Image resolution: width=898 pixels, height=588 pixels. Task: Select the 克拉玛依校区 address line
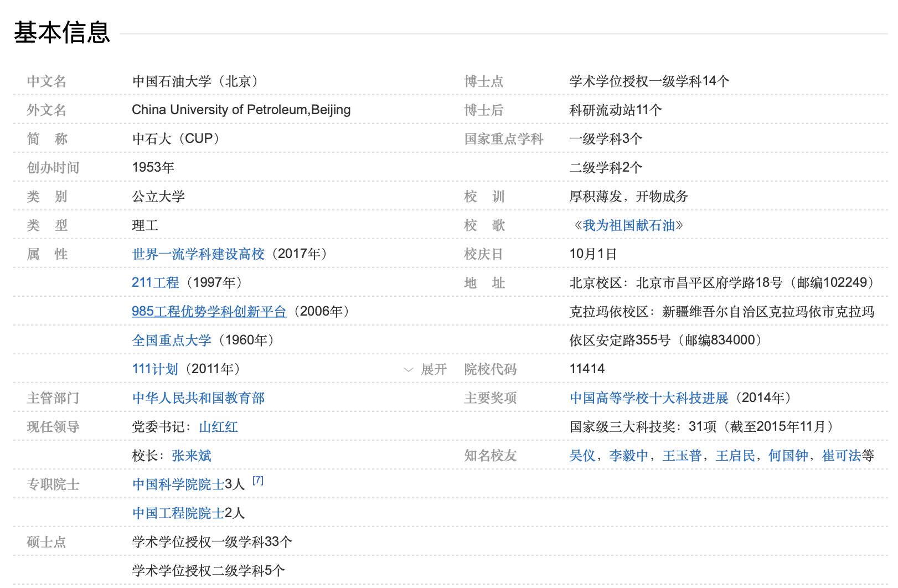[x=722, y=312]
